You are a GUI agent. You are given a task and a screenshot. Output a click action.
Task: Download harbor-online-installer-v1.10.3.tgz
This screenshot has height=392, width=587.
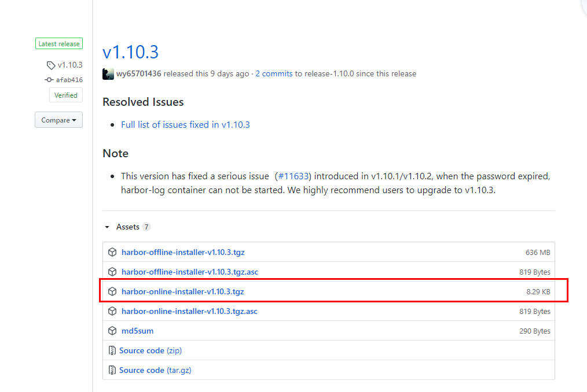click(183, 291)
